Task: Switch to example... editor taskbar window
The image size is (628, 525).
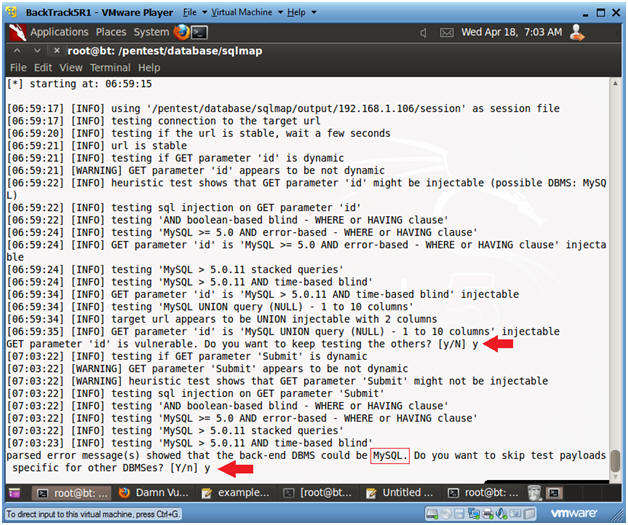Action: pyautogui.click(x=236, y=493)
